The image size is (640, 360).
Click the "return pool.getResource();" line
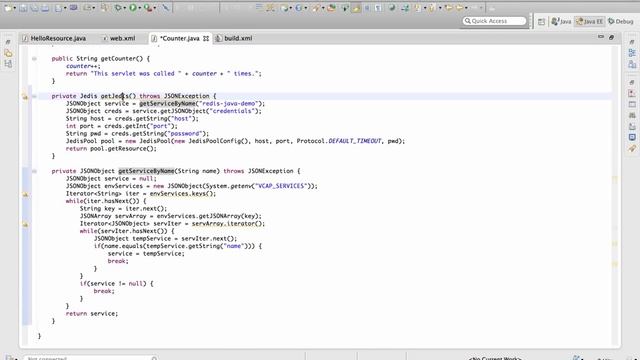tap(111, 149)
